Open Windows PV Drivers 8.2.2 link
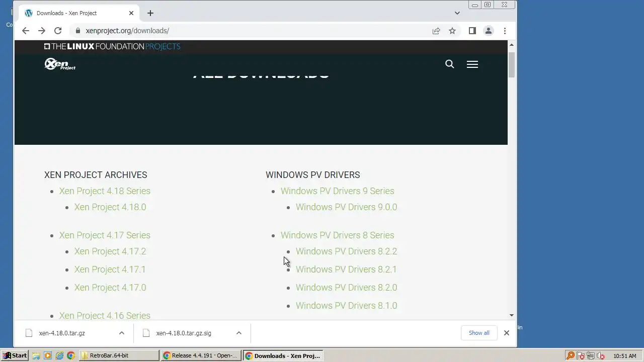This screenshot has height=362, width=644. click(346, 251)
